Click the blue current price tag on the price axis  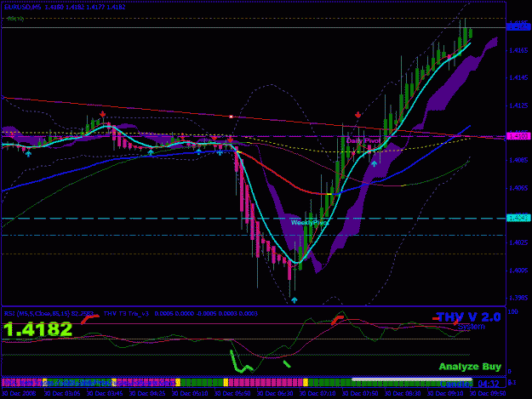click(x=518, y=27)
